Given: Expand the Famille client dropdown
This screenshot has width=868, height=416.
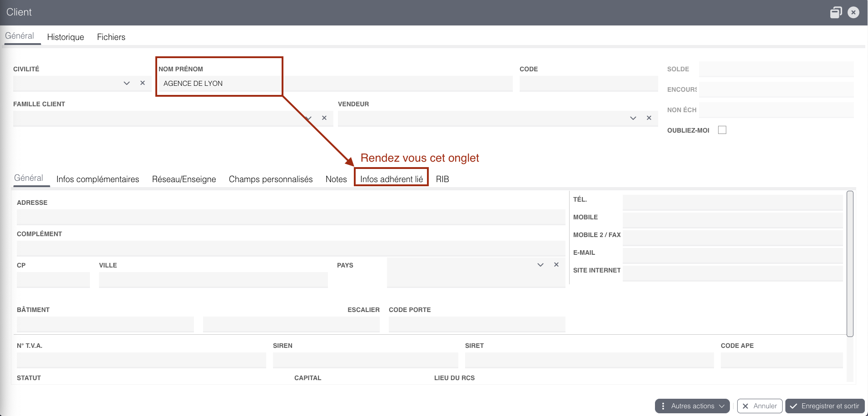Looking at the screenshot, I should pyautogui.click(x=308, y=118).
